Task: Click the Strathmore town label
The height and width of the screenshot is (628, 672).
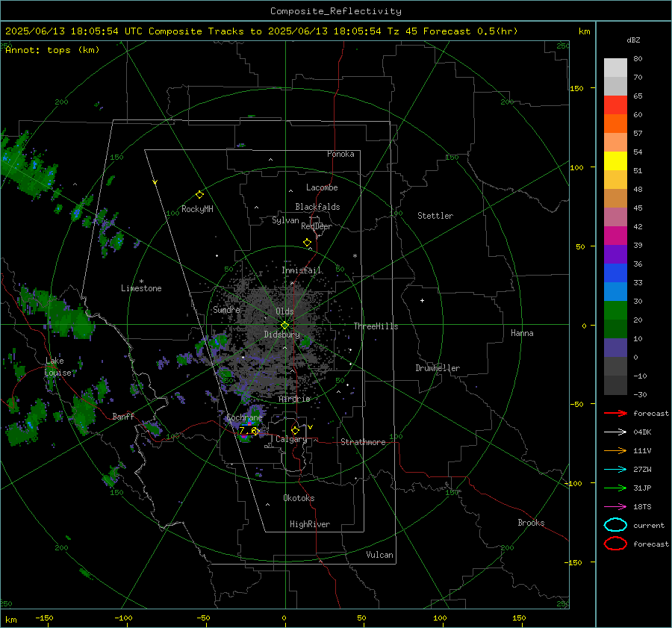Action: click(x=363, y=442)
